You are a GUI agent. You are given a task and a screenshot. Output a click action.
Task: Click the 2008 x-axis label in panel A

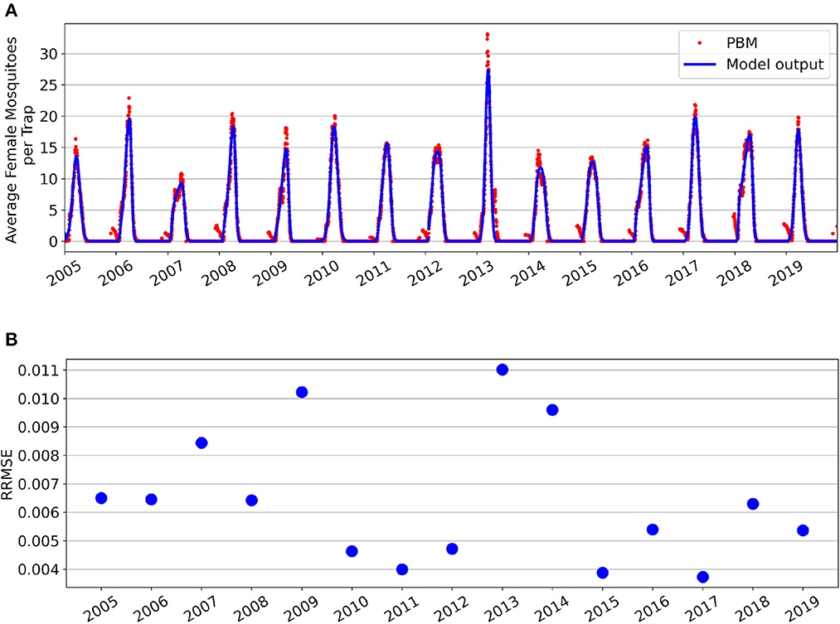219,273
